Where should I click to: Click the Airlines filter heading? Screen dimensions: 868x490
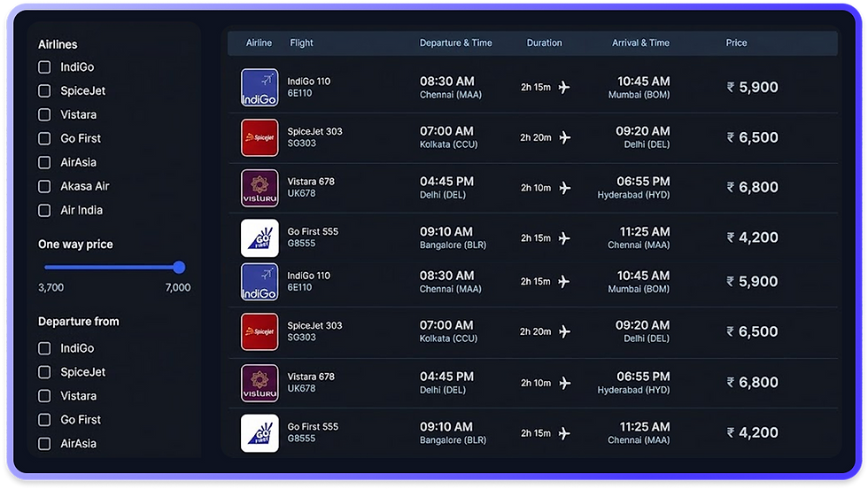pyautogui.click(x=58, y=44)
